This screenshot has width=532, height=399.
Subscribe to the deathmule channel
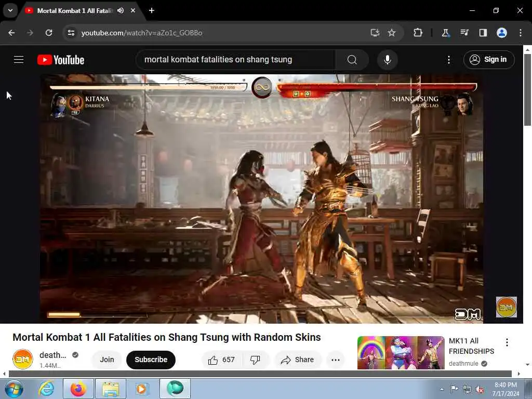tap(151, 360)
